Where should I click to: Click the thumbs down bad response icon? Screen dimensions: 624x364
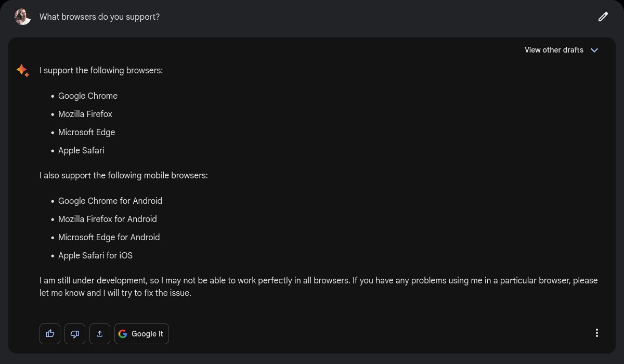click(x=75, y=334)
